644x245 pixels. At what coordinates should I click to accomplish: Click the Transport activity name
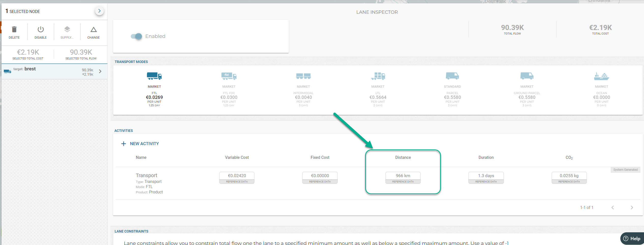pos(146,175)
